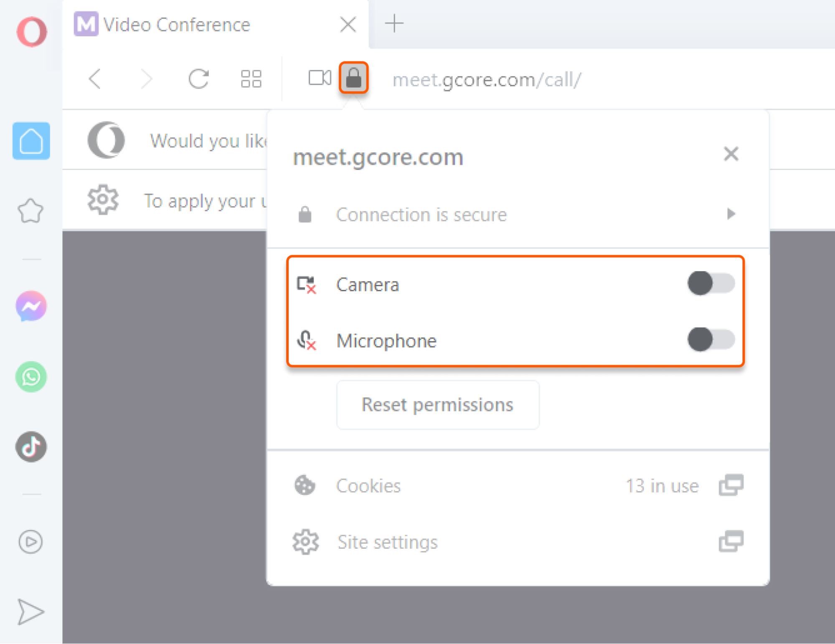The width and height of the screenshot is (835, 644).
Task: Open Speed Dial home icon in sidebar
Action: 31,141
